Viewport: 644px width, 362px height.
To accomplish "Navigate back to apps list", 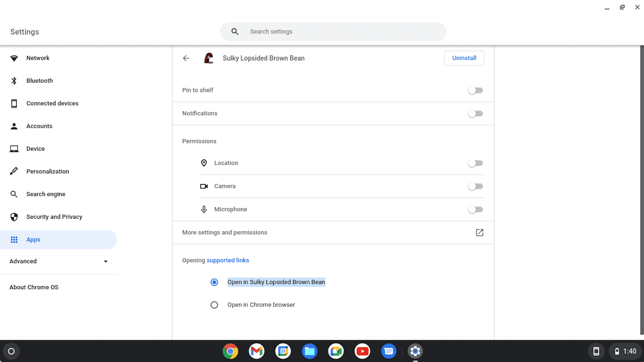I will [186, 58].
